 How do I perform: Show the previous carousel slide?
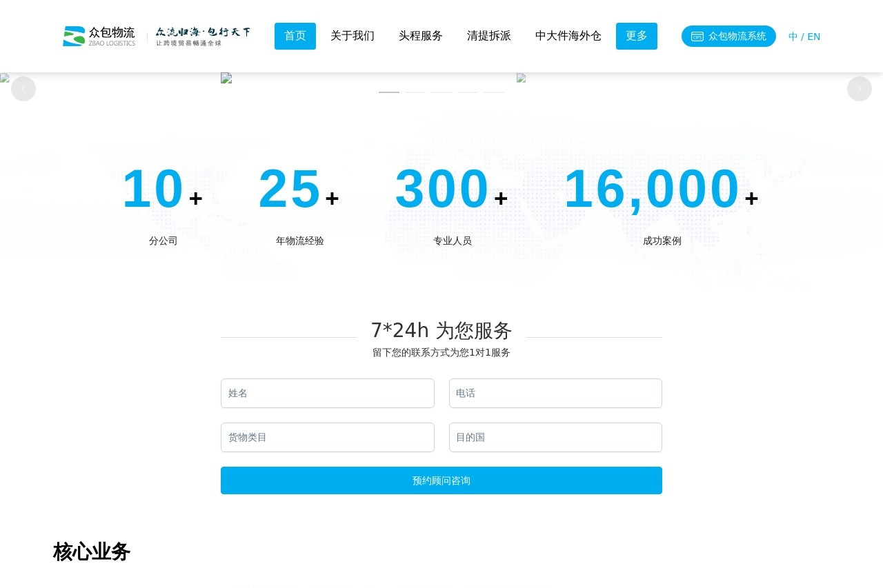coord(23,89)
